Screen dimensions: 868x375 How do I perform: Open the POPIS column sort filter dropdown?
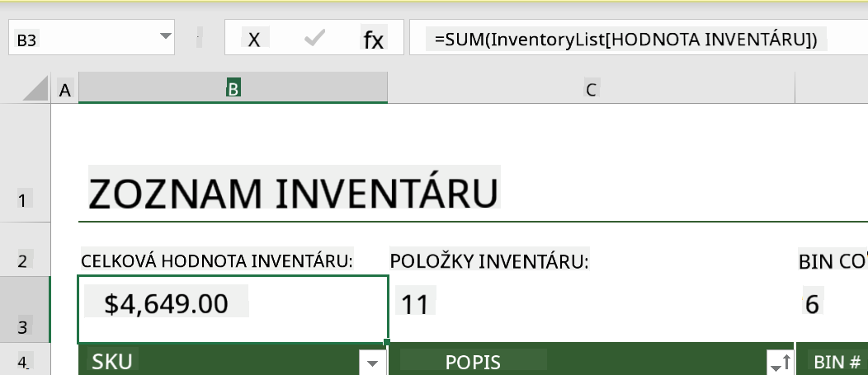781,363
